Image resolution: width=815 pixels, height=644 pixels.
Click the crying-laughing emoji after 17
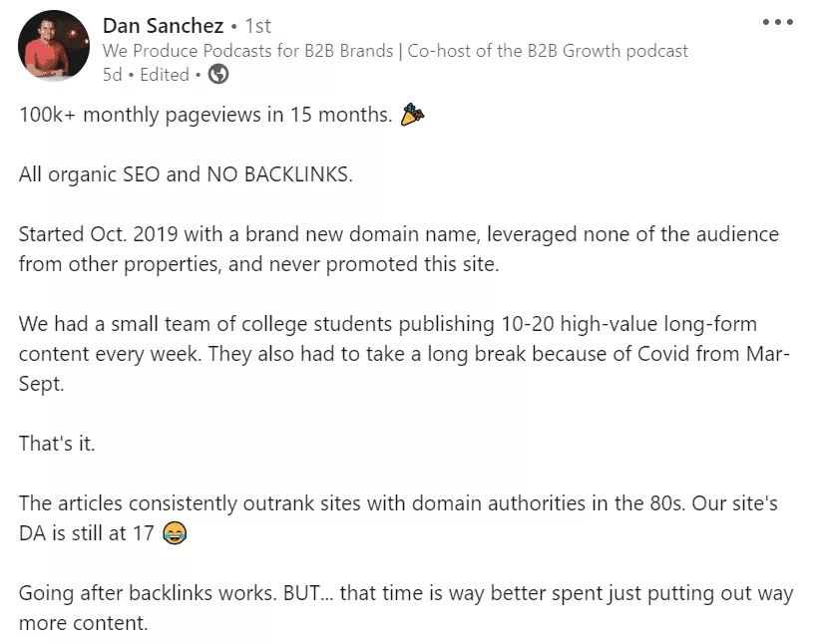coord(175,533)
